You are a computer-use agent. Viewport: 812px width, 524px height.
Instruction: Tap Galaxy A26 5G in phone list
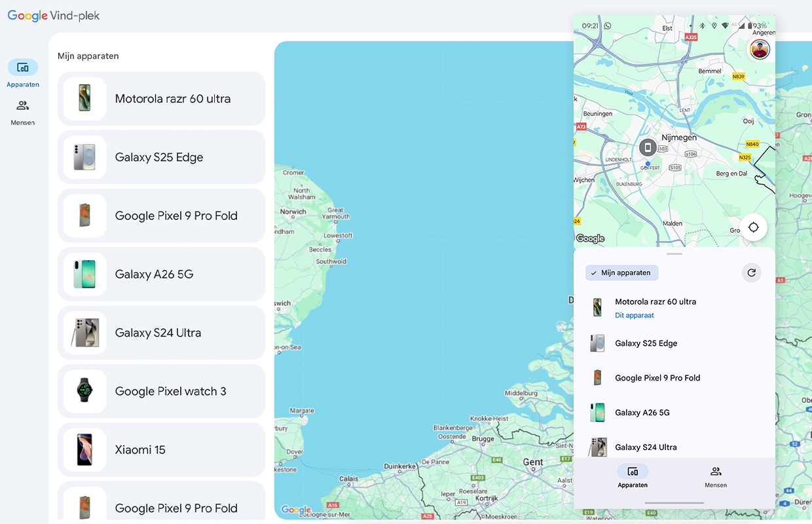click(674, 413)
